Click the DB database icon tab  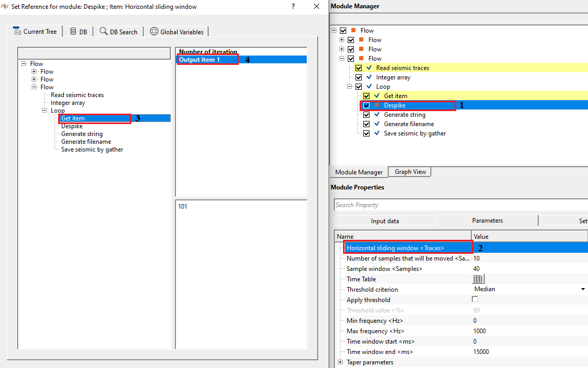coord(73,31)
